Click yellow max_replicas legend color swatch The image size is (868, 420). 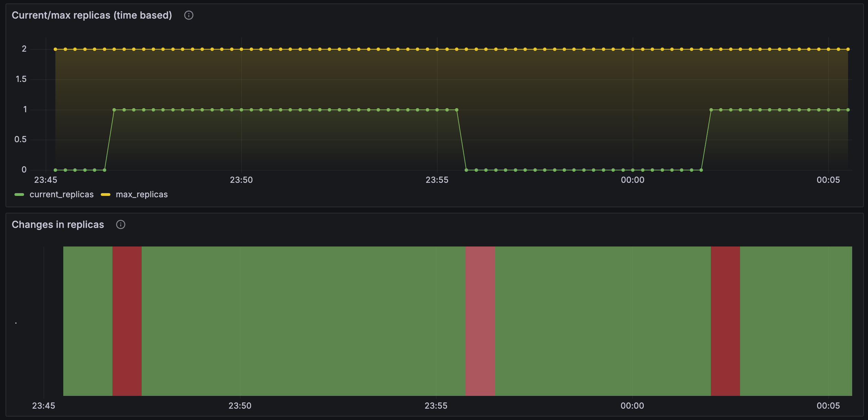click(105, 195)
